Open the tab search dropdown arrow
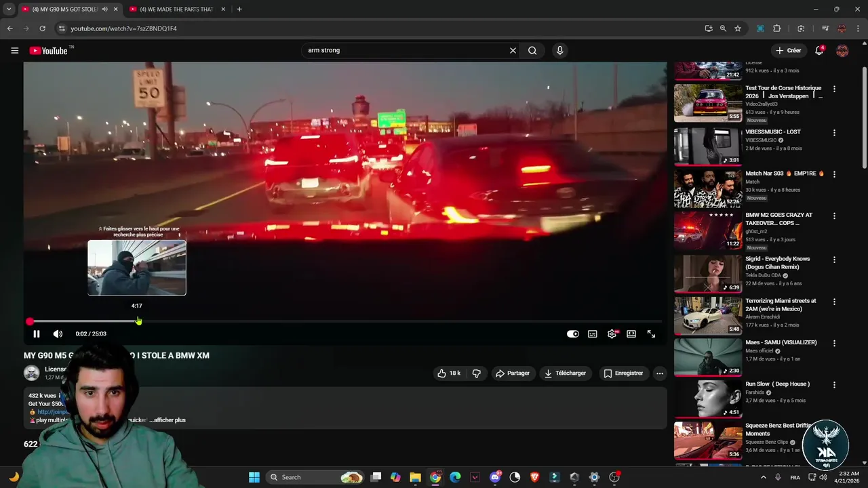This screenshot has height=488, width=868. tap(8, 9)
